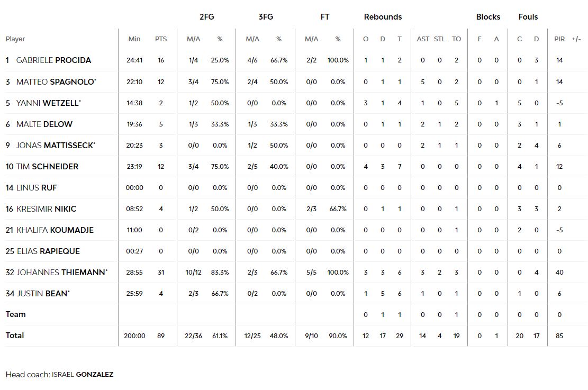588x390 pixels.
Task: Click Khalifa Koumadje's name
Action: tap(55, 230)
